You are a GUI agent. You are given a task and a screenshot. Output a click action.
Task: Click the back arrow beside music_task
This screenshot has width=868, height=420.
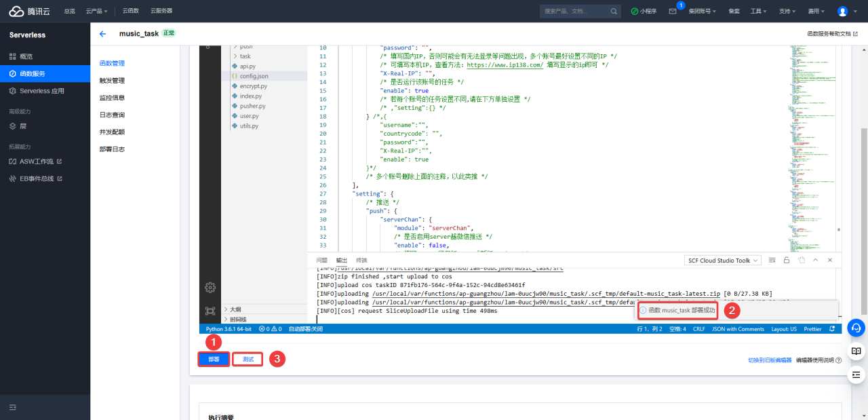(102, 34)
